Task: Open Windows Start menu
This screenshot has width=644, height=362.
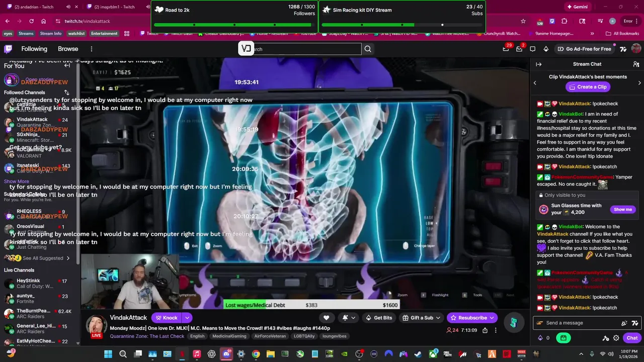Action: click(x=108, y=354)
